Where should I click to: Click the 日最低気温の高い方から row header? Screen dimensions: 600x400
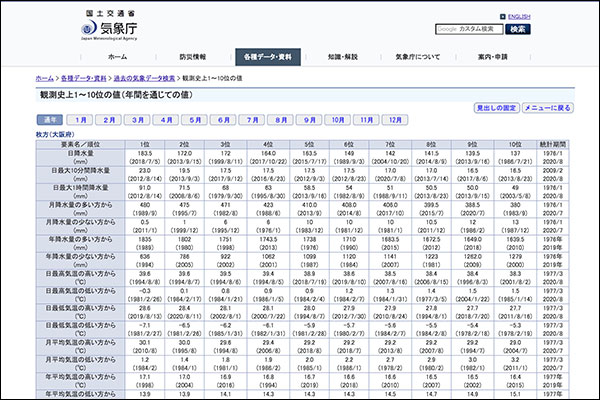pyautogui.click(x=80, y=312)
